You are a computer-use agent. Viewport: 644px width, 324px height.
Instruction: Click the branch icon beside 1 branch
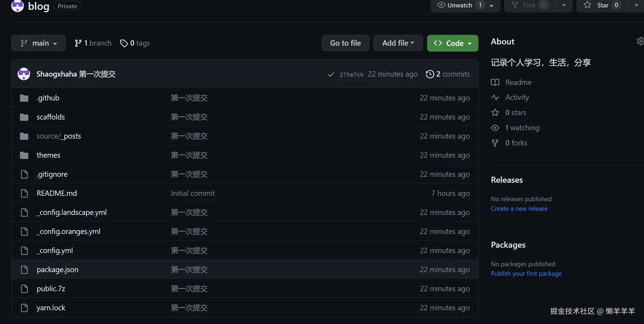78,43
